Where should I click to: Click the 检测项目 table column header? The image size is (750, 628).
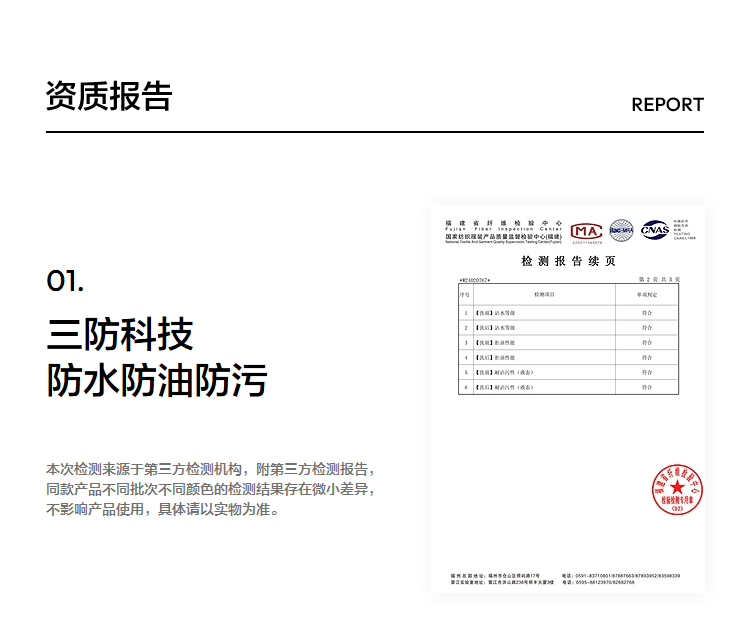pyautogui.click(x=544, y=295)
